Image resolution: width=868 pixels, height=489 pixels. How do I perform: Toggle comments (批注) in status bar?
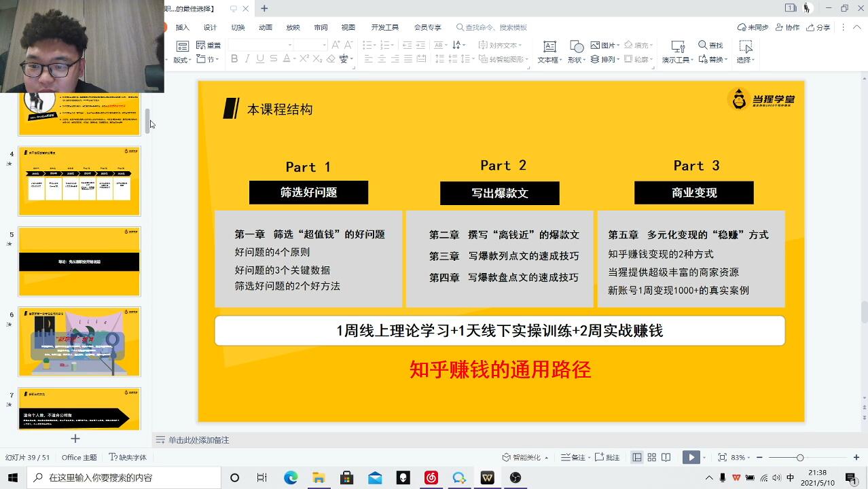pyautogui.click(x=608, y=457)
